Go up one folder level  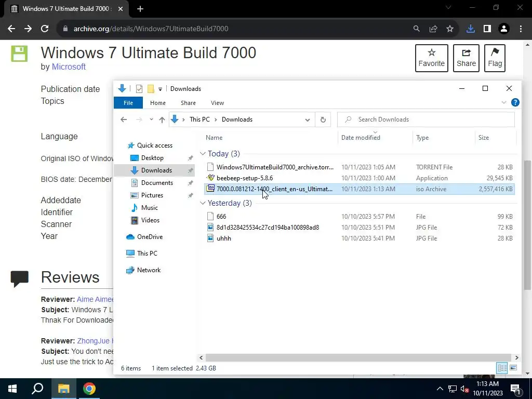pos(162,119)
